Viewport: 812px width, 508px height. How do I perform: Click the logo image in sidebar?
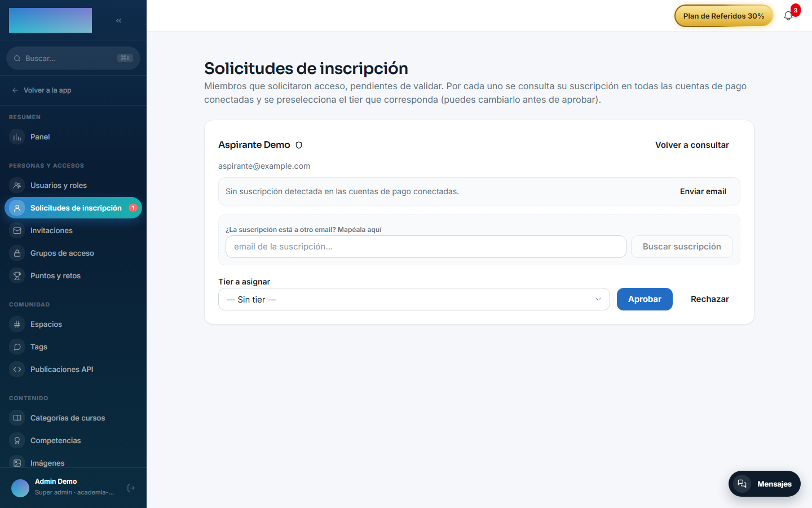50,20
